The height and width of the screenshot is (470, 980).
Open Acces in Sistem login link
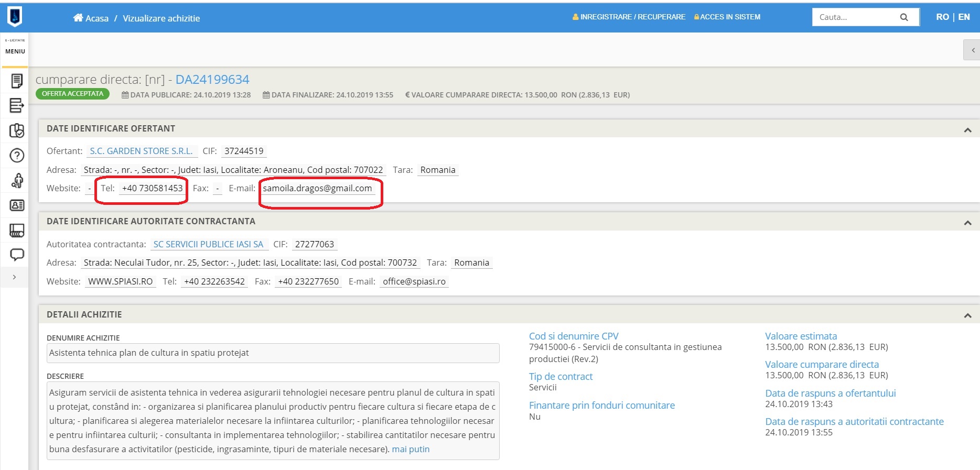click(x=727, y=17)
